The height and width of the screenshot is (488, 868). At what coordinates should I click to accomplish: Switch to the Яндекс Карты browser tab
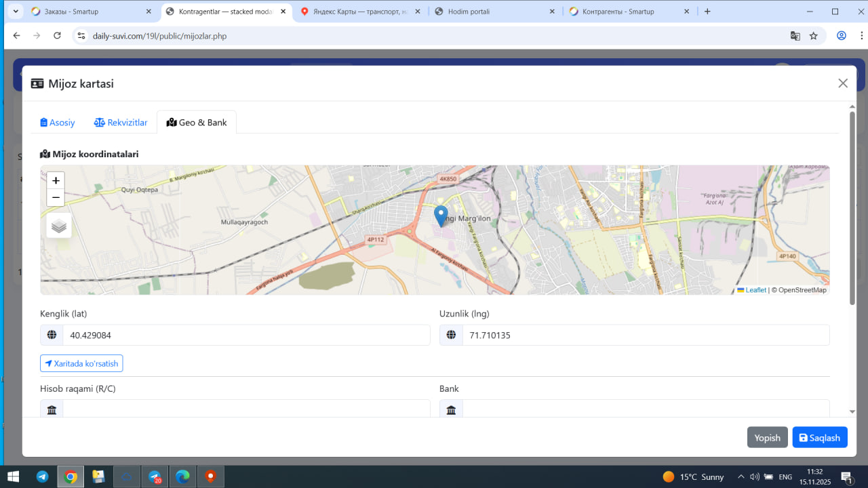(x=361, y=12)
